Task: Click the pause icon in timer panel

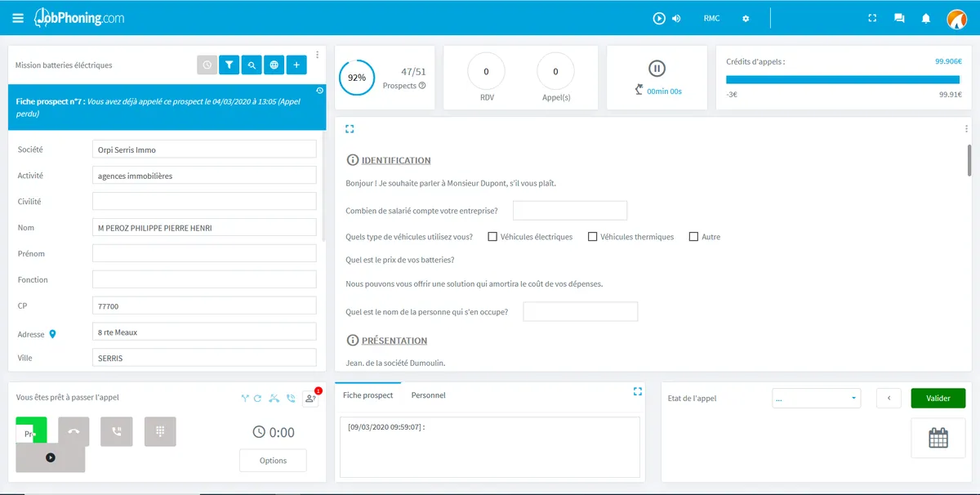Action: 657,69
